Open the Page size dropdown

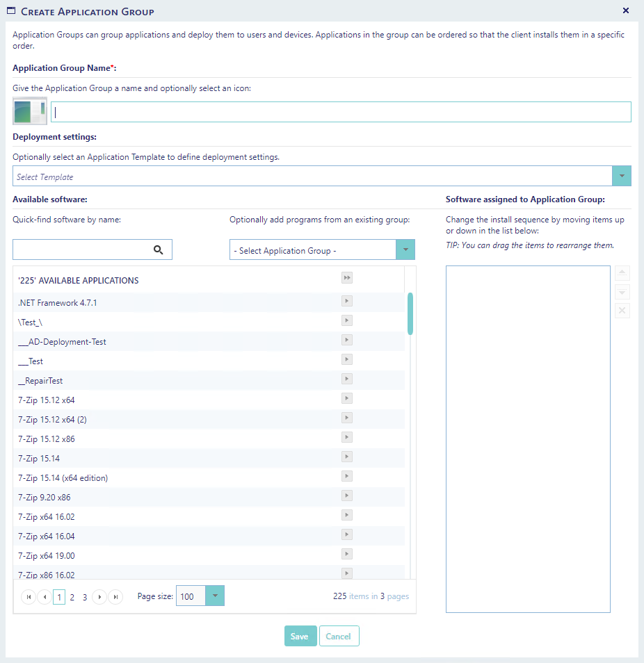[x=216, y=596]
